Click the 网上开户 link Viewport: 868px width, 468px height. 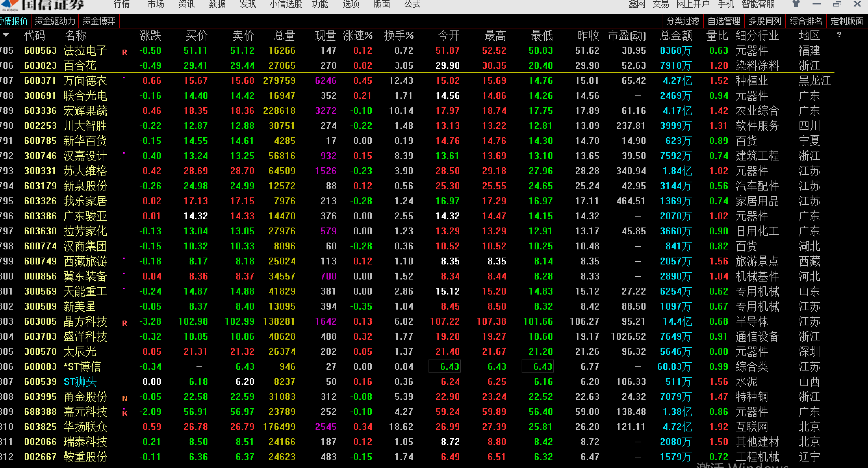pos(693,4)
